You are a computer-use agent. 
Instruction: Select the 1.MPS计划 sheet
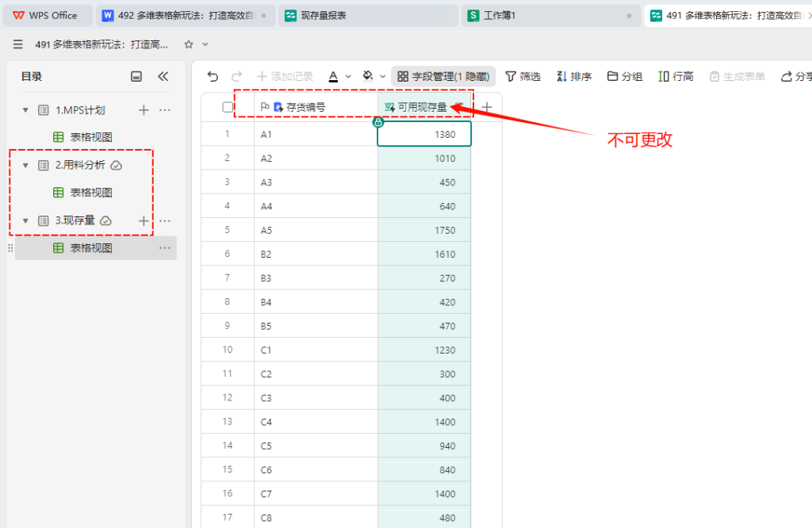click(x=80, y=110)
